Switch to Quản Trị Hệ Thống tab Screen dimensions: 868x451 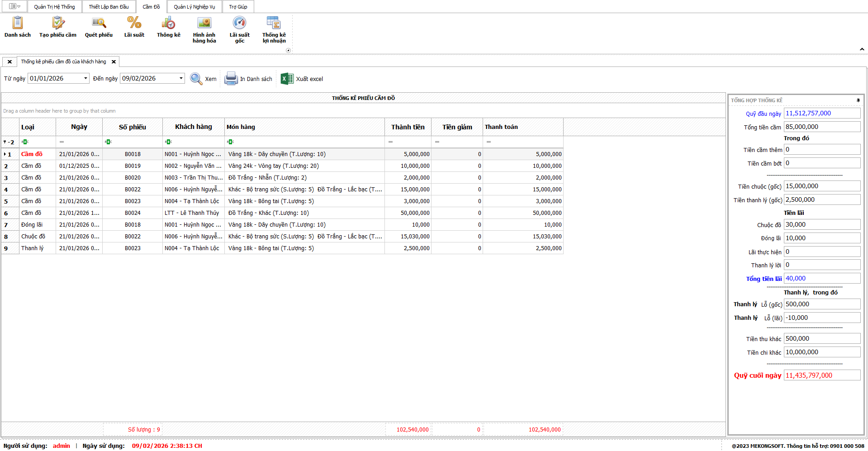click(x=54, y=7)
